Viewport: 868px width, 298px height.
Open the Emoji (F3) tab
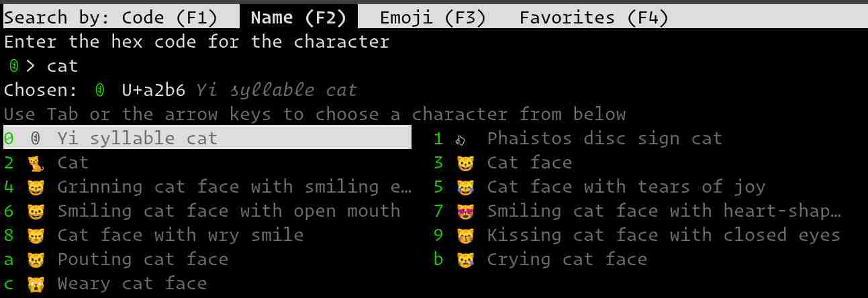tap(432, 17)
